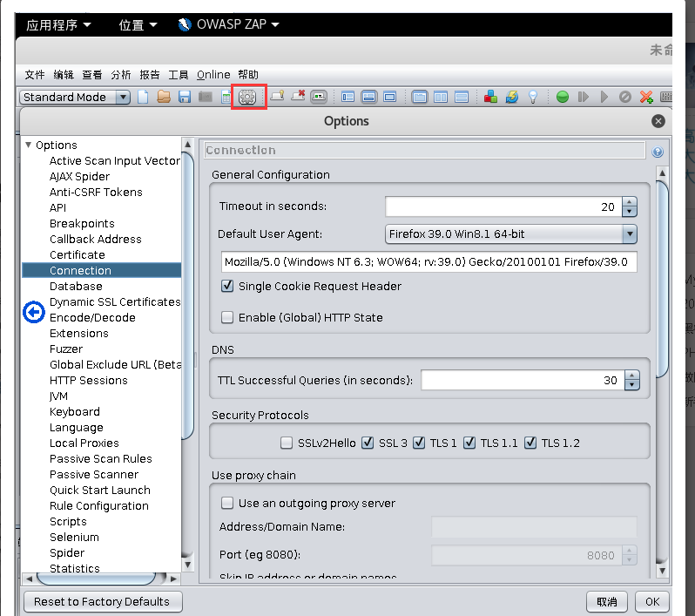Open Manage Add-ons colored blocks icon
Viewport: 695px width, 616px height.
click(490, 97)
